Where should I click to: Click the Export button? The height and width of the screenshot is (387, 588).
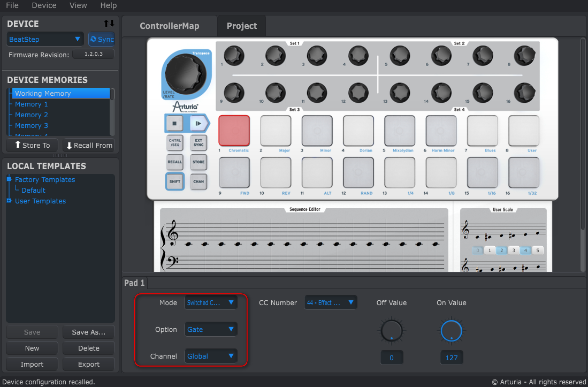88,364
